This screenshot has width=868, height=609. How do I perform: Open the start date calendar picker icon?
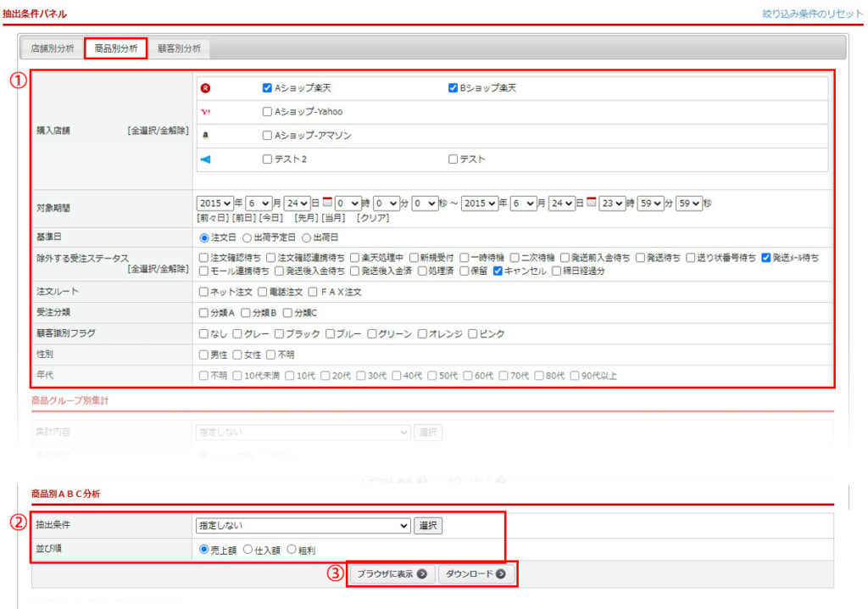click(328, 202)
